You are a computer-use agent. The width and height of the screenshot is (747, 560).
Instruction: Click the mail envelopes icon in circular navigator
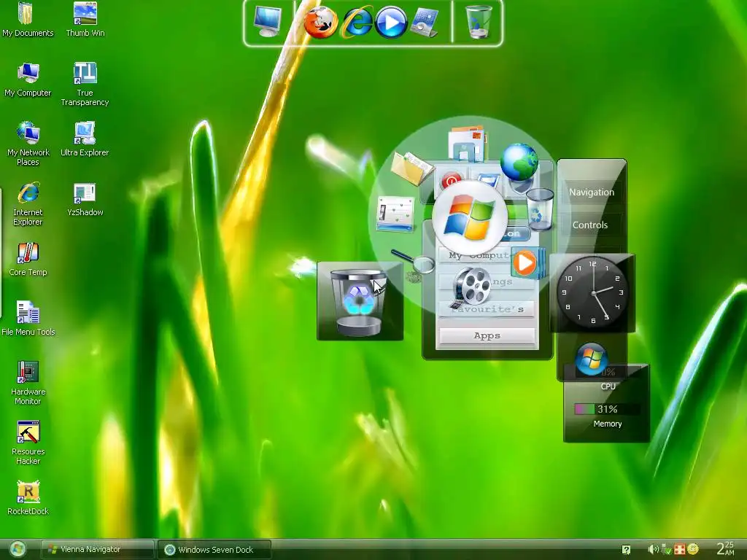pos(467,143)
